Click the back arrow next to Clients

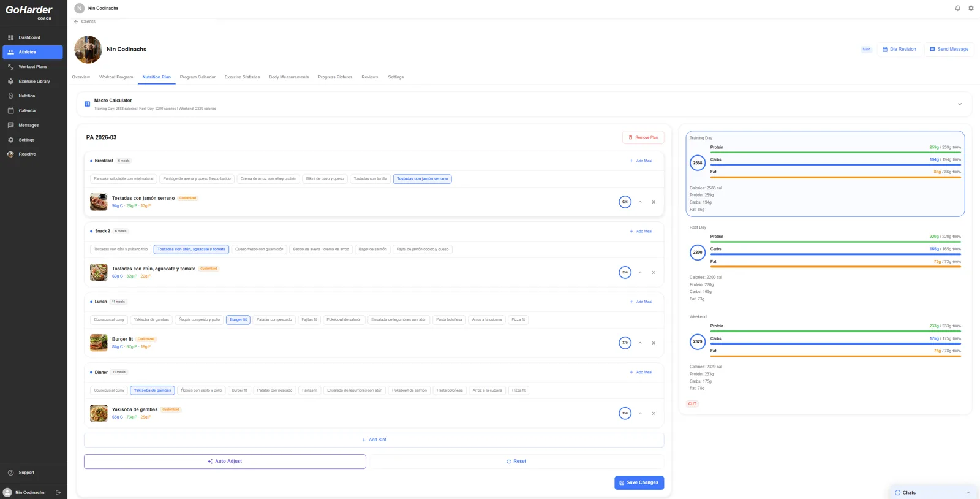click(x=76, y=21)
